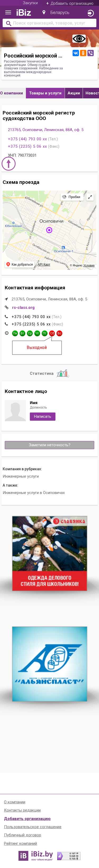
Task: Click the login arrow icon
Action: pos(91,13)
